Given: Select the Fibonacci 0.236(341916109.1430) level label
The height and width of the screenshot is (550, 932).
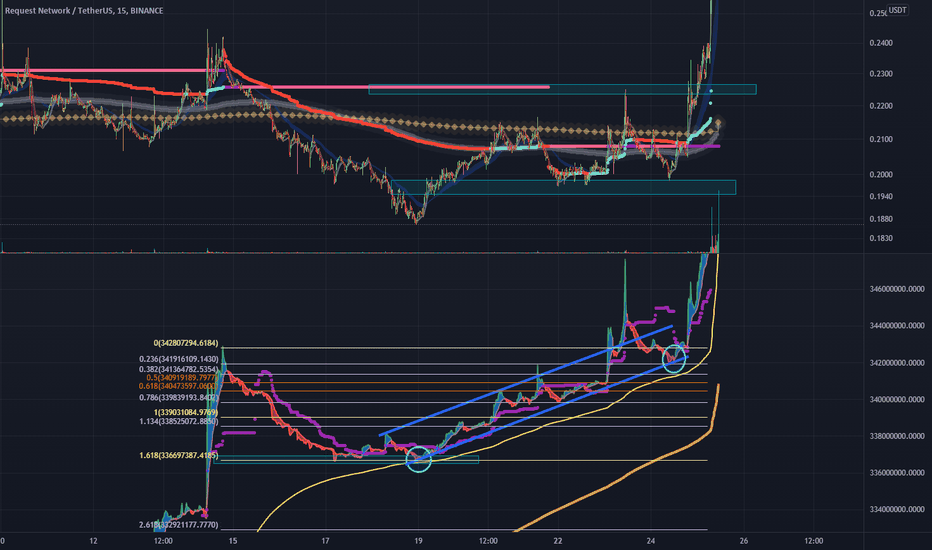Looking at the screenshot, I should pyautogui.click(x=178, y=359).
